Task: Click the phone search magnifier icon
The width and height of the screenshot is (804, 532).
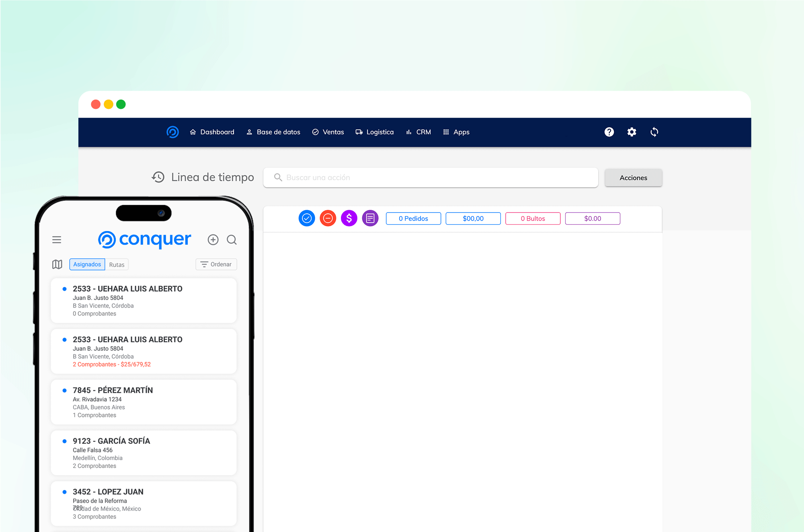Action: click(232, 239)
